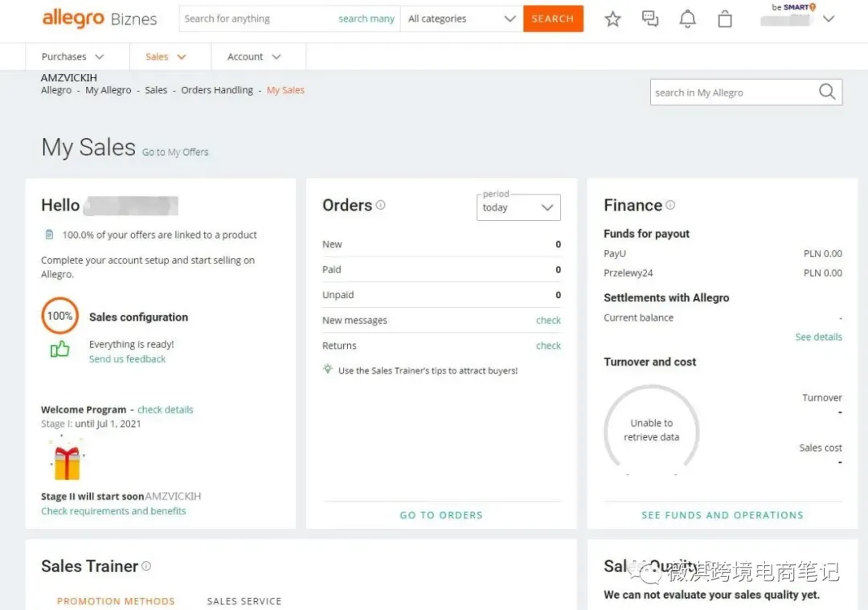Expand the Sales menu
The image size is (868, 610).
(166, 56)
